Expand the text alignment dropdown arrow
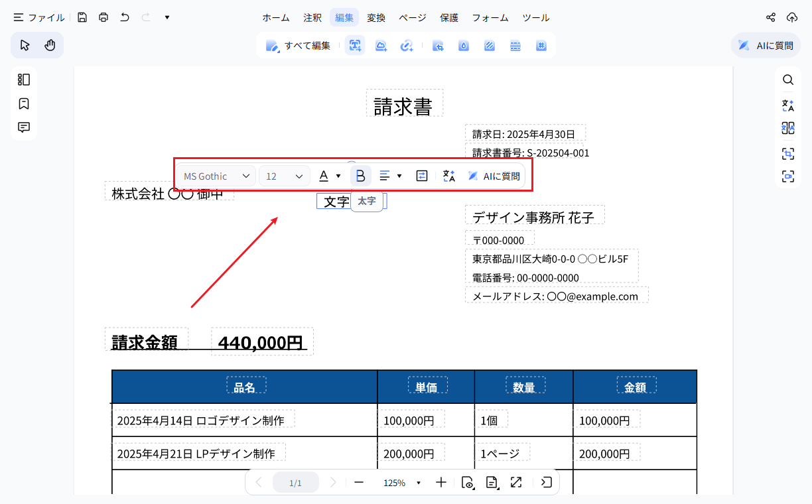This screenshot has height=504, width=812. point(399,176)
